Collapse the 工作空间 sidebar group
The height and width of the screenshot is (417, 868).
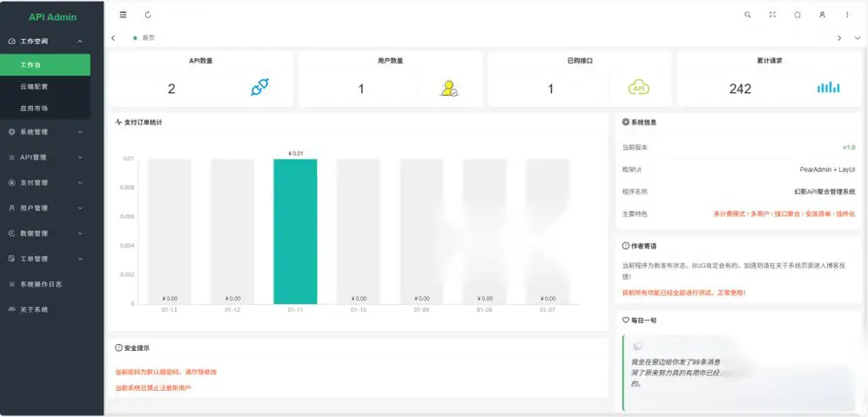tap(45, 42)
